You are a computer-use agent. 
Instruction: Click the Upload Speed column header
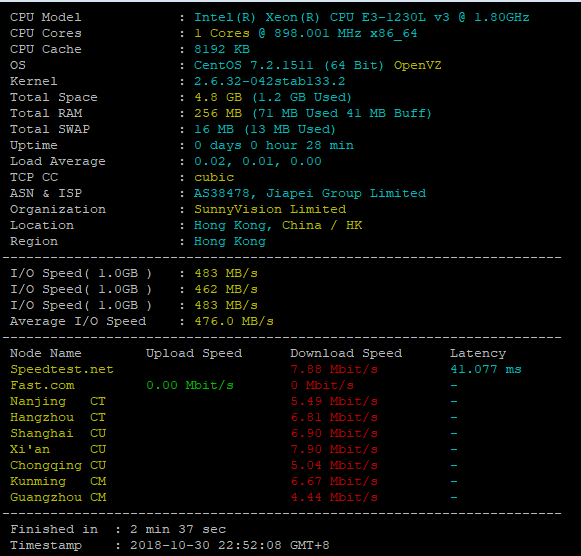194,353
